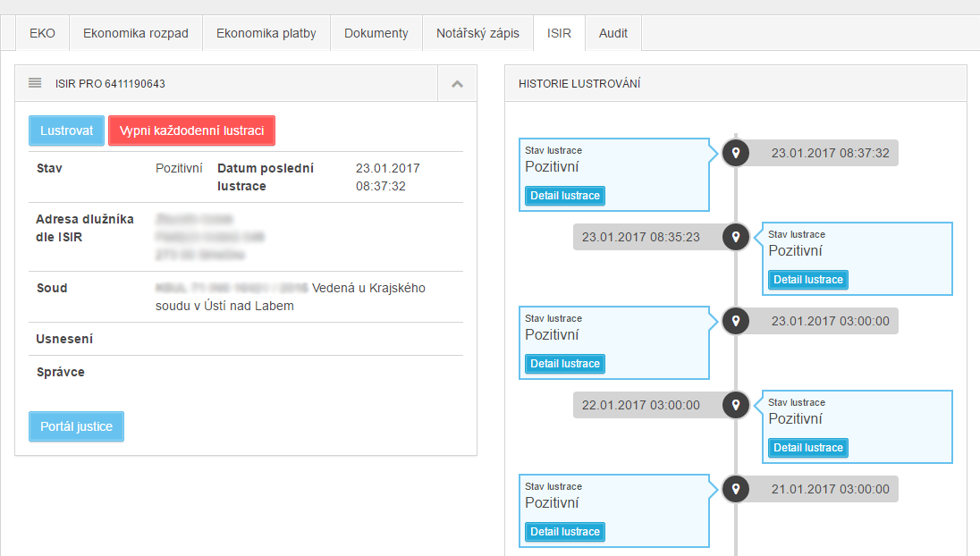Open Detail lustrace for 23.01.2017 08:35:23 entry
Image resolution: width=980 pixels, height=556 pixels.
click(x=808, y=279)
